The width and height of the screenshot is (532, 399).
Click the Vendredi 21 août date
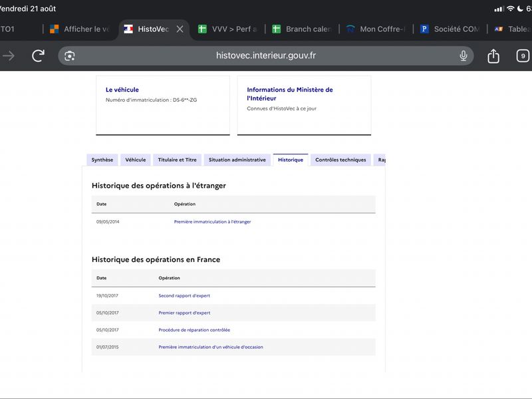(28, 9)
